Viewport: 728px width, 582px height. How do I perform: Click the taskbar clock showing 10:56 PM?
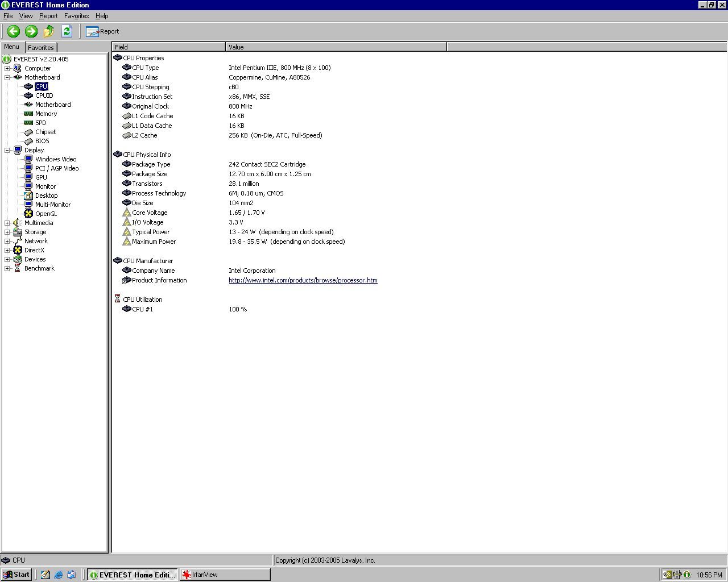tap(709, 575)
